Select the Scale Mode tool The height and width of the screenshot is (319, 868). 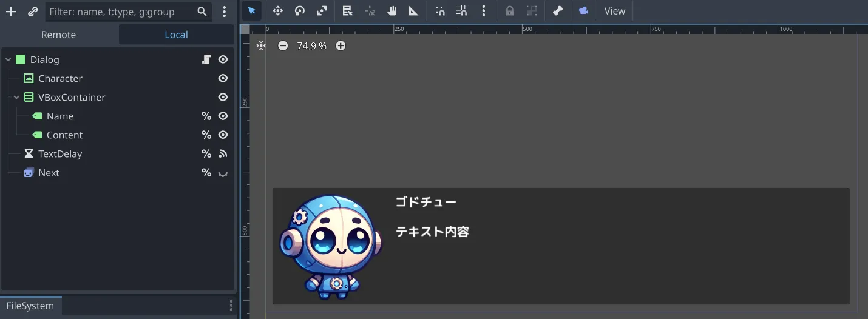pyautogui.click(x=322, y=11)
